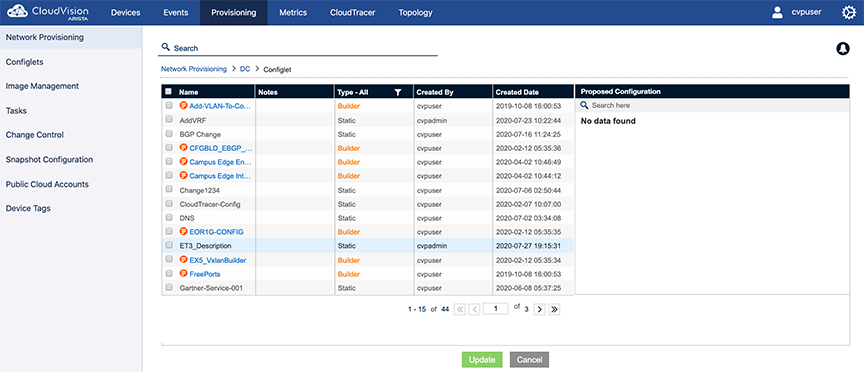
Task: Check the Add-VLAN-To-Co... row checkbox
Action: coord(169,106)
